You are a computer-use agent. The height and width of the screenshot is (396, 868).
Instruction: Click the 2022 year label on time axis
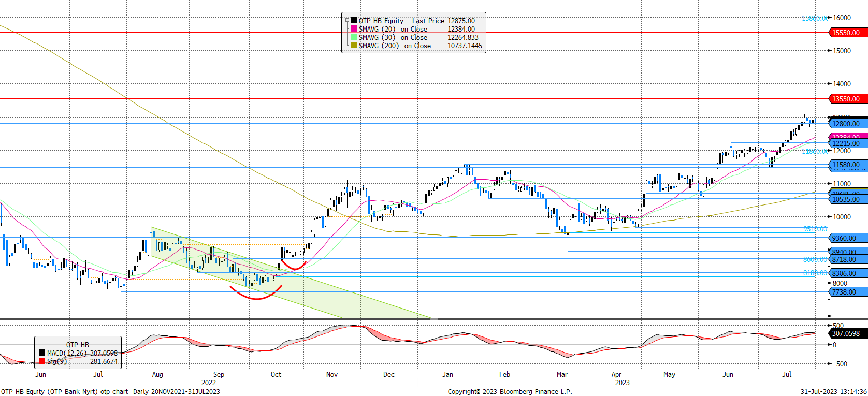tap(209, 383)
